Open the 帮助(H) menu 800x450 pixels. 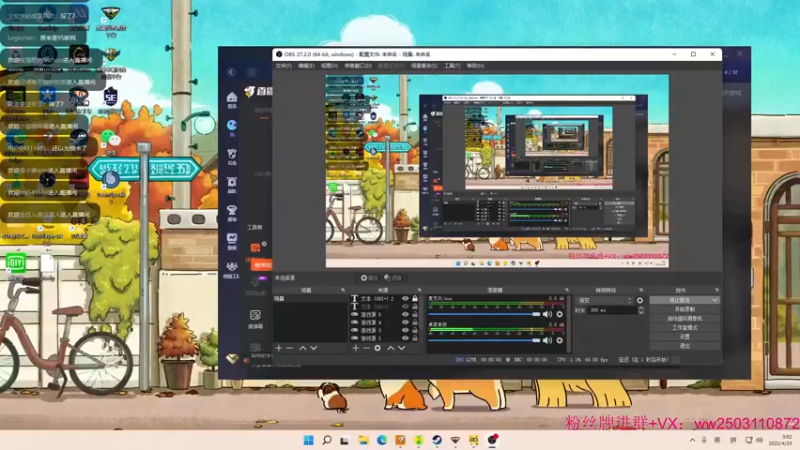(475, 66)
